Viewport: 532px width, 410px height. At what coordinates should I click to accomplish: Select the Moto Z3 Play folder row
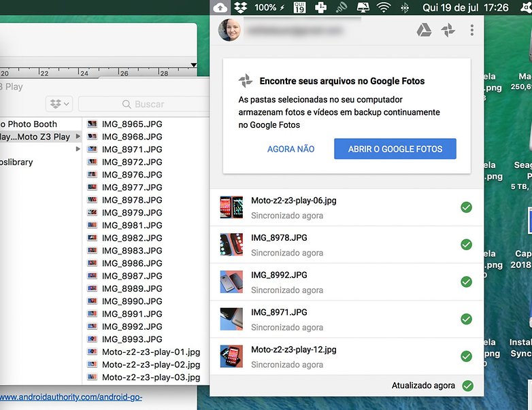coord(41,137)
